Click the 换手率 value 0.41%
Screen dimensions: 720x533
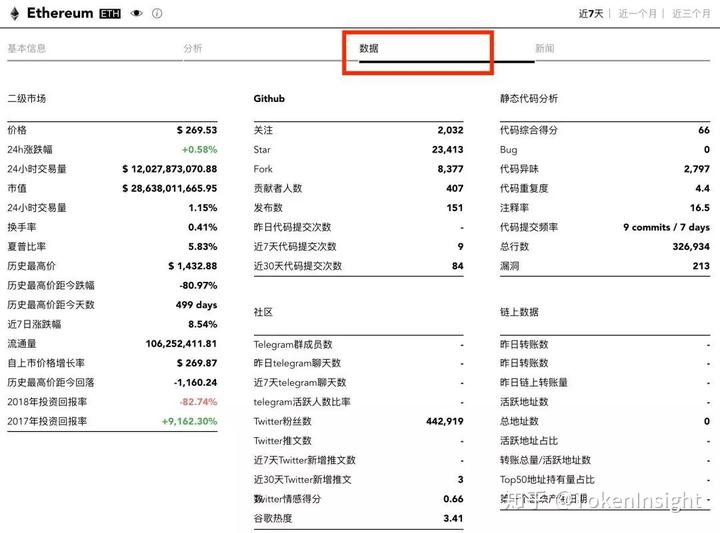202,227
